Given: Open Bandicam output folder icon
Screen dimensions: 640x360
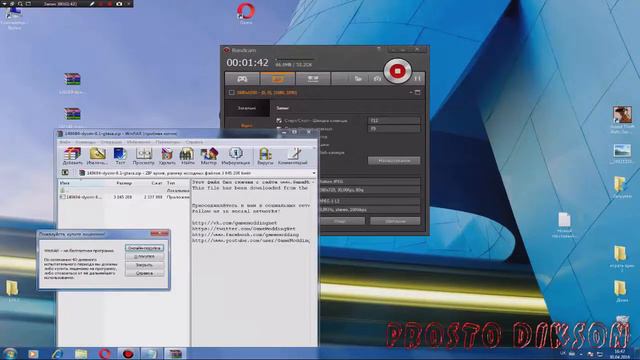Looking at the screenshot, I should tap(358, 78).
